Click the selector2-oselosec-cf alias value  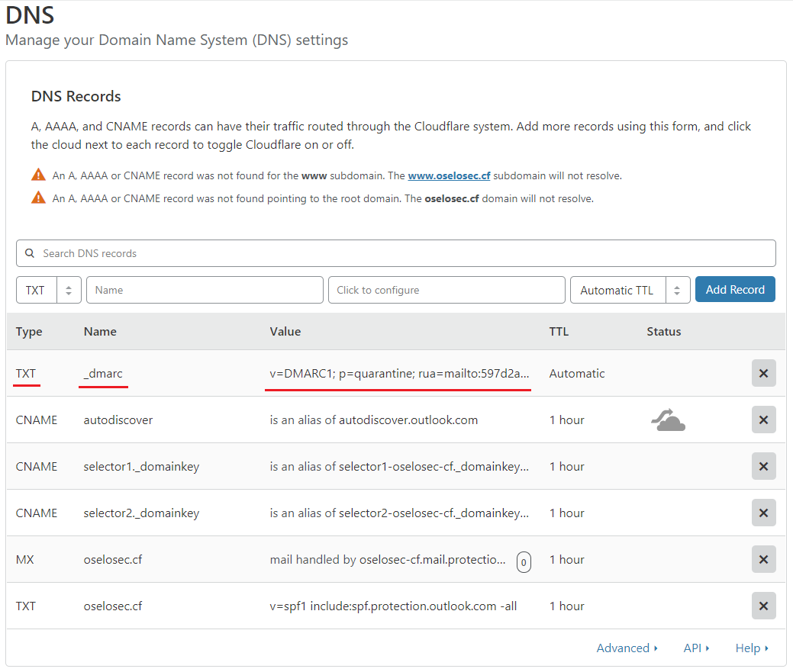point(399,513)
